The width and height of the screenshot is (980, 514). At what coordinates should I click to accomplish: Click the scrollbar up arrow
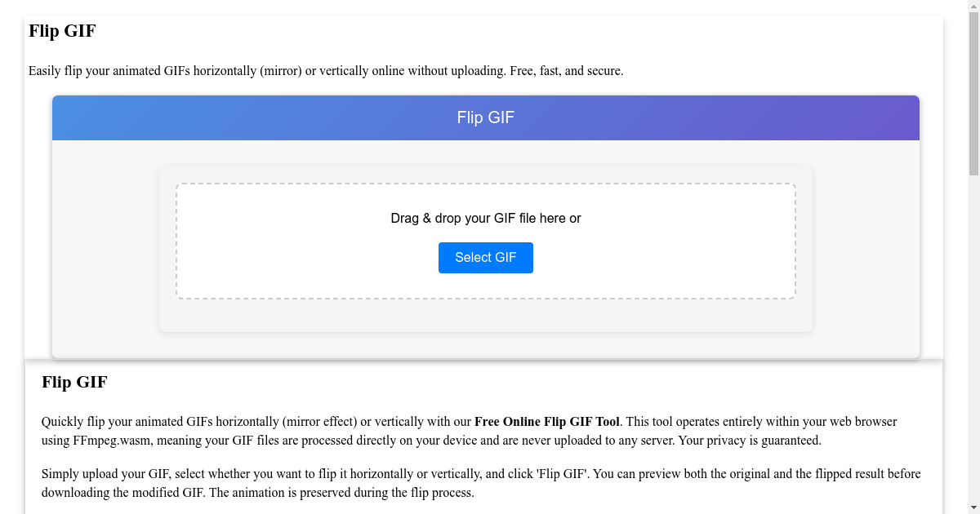[973, 7]
